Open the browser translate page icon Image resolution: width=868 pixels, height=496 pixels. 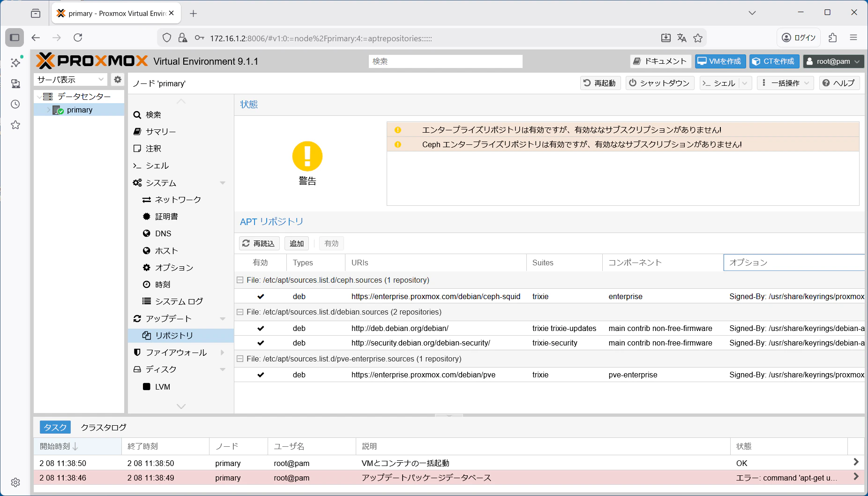coord(682,38)
